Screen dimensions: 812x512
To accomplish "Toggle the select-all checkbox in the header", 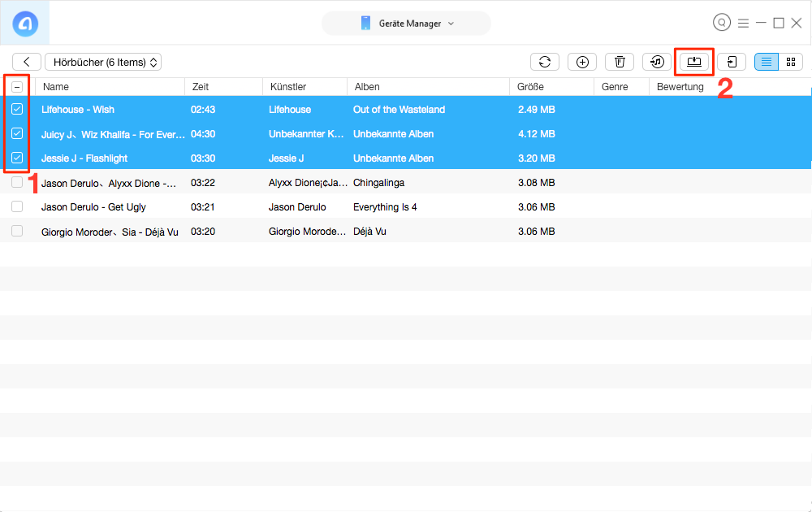I will pos(17,87).
